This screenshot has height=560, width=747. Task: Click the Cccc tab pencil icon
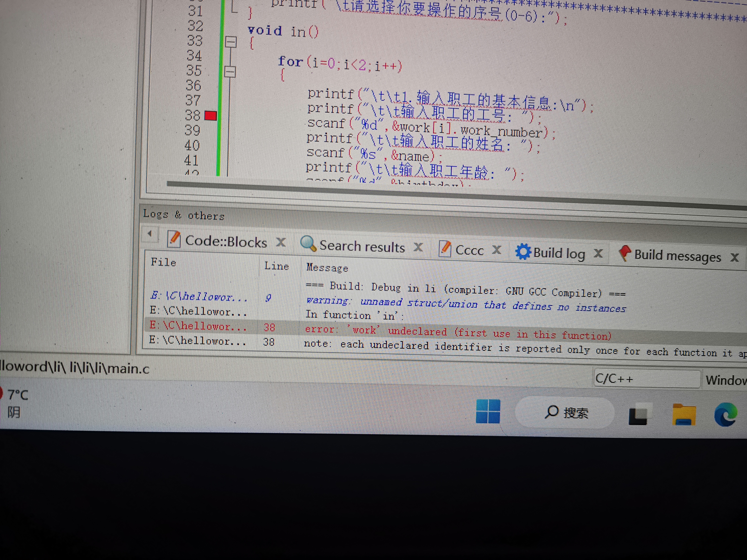pyautogui.click(x=445, y=248)
